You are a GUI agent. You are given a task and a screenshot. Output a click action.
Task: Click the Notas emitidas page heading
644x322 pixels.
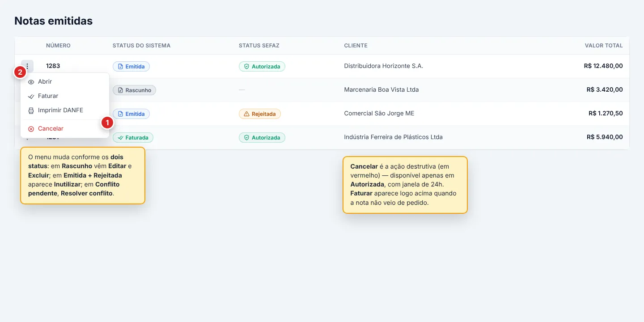pos(54,21)
